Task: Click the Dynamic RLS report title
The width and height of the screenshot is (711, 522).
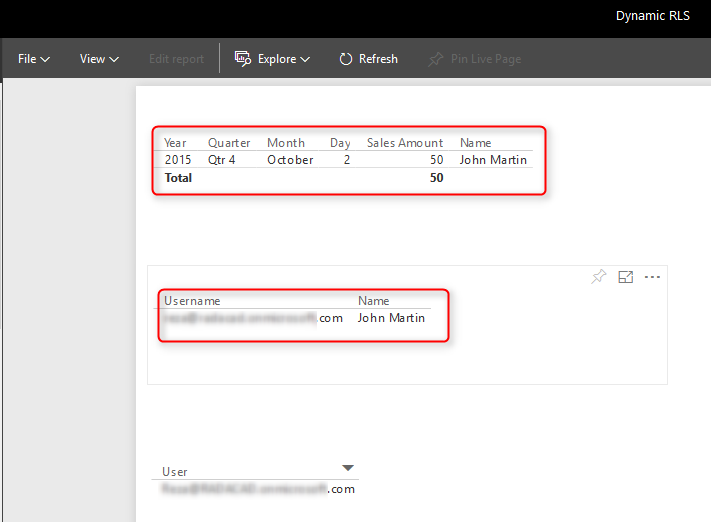Action: click(652, 16)
